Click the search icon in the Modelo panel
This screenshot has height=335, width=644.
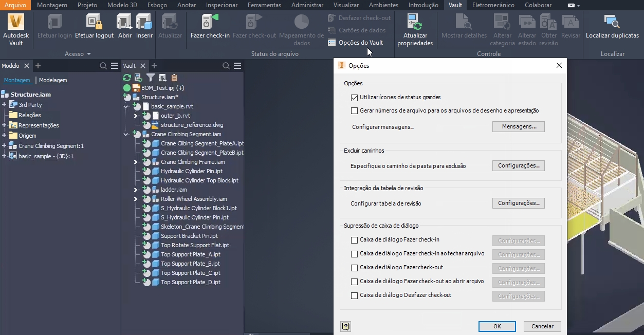coord(103,66)
